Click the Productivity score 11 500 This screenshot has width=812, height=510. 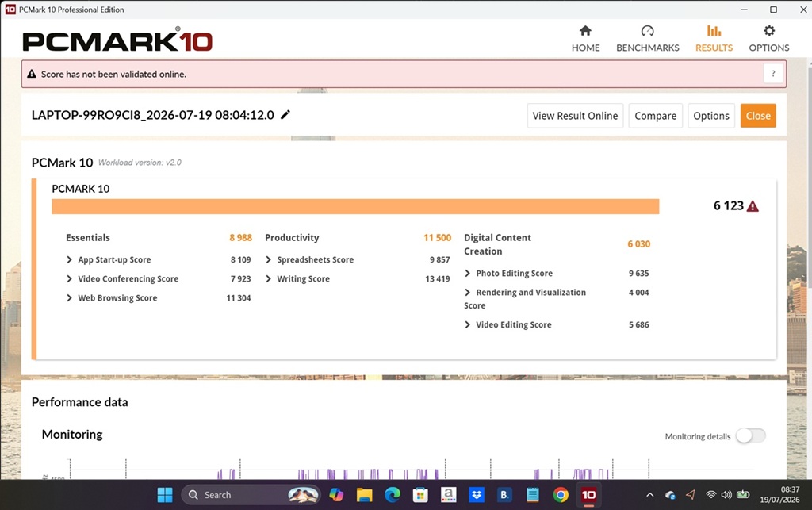[437, 238]
